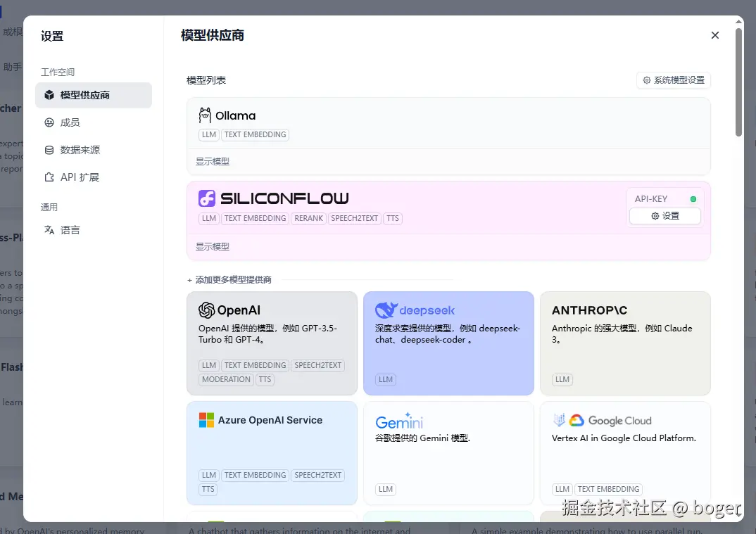
Task: Click TEXT EMBEDDING tag on Google Cloud card
Action: (608, 489)
